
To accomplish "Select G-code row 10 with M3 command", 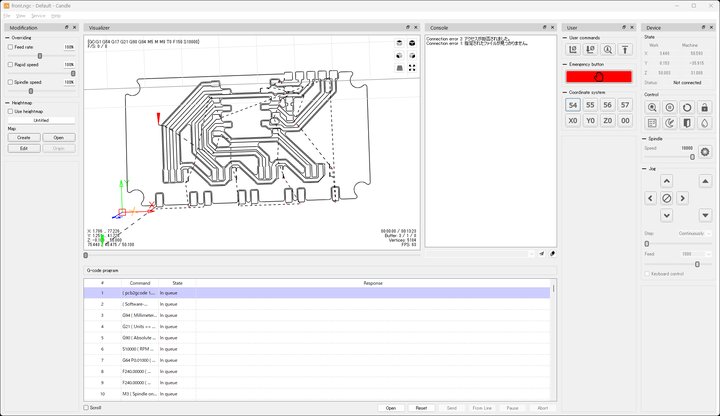I will click(x=317, y=394).
